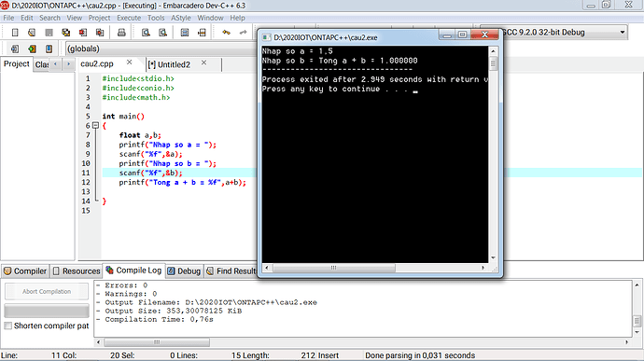This screenshot has width=644, height=361.
Task: Close the Untitled2 editor tab
Action: pyautogui.click(x=203, y=62)
